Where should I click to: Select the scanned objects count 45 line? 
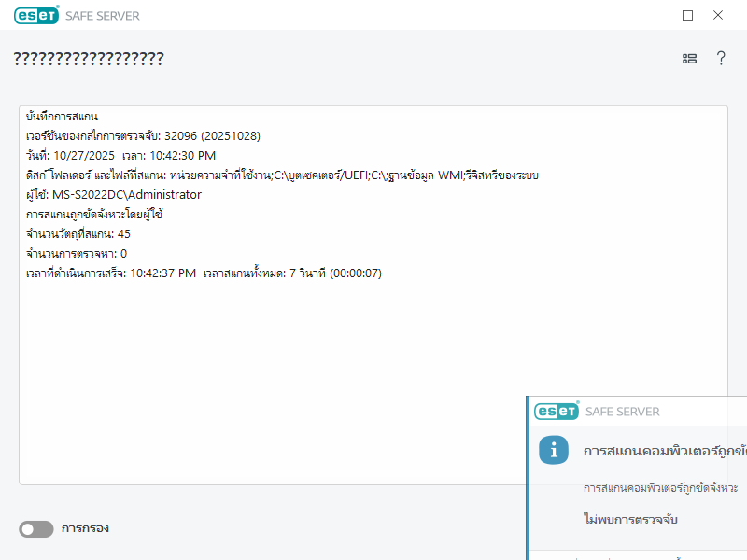pyautogui.click(x=78, y=234)
